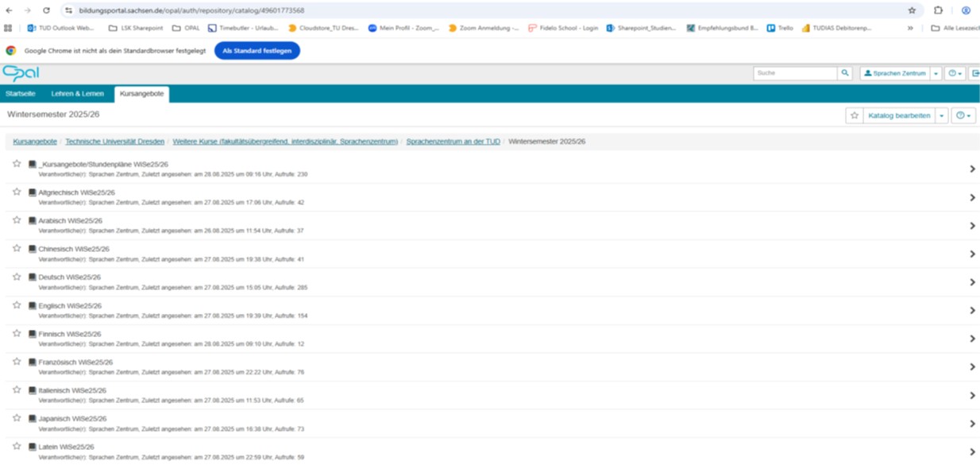Open Technische Universität Dresden breadcrumb link
Viewport: 980px width, 465px height.
(114, 141)
